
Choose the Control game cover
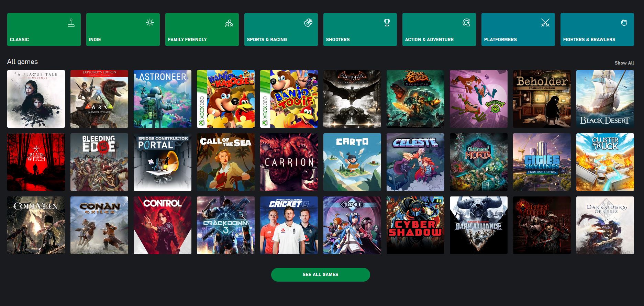click(163, 225)
